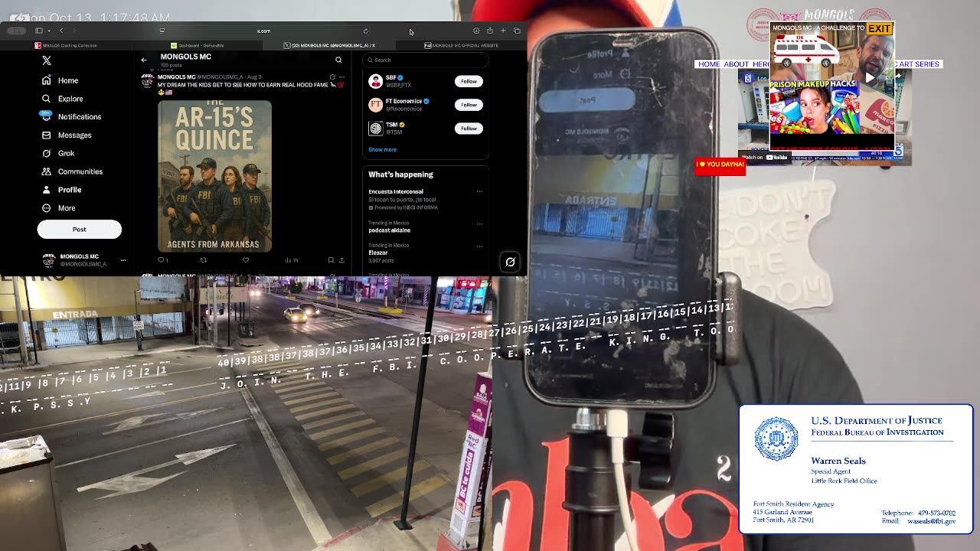This screenshot has width=980, height=551.
Task: Open options for Eleazar trend
Action: click(x=479, y=246)
